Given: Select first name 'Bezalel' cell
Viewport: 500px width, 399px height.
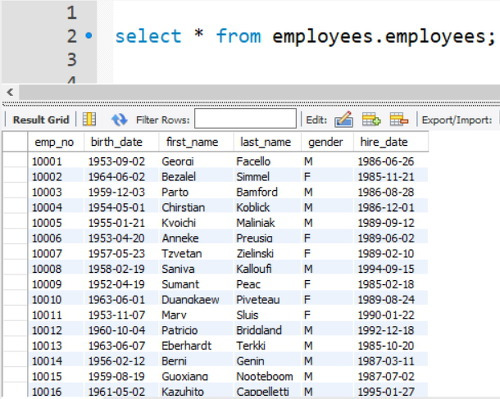Looking at the screenshot, I should pyautogui.click(x=196, y=177).
